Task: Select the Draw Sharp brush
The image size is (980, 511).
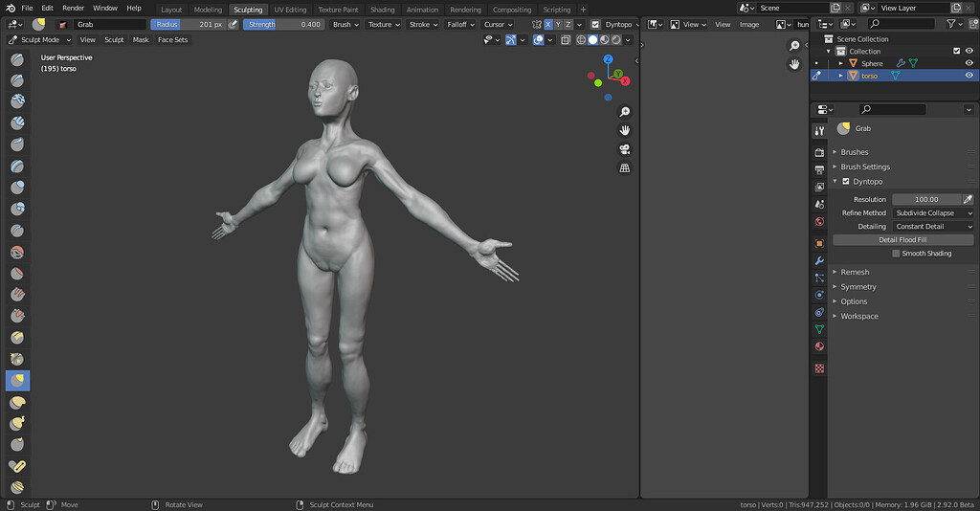Action: [x=17, y=80]
